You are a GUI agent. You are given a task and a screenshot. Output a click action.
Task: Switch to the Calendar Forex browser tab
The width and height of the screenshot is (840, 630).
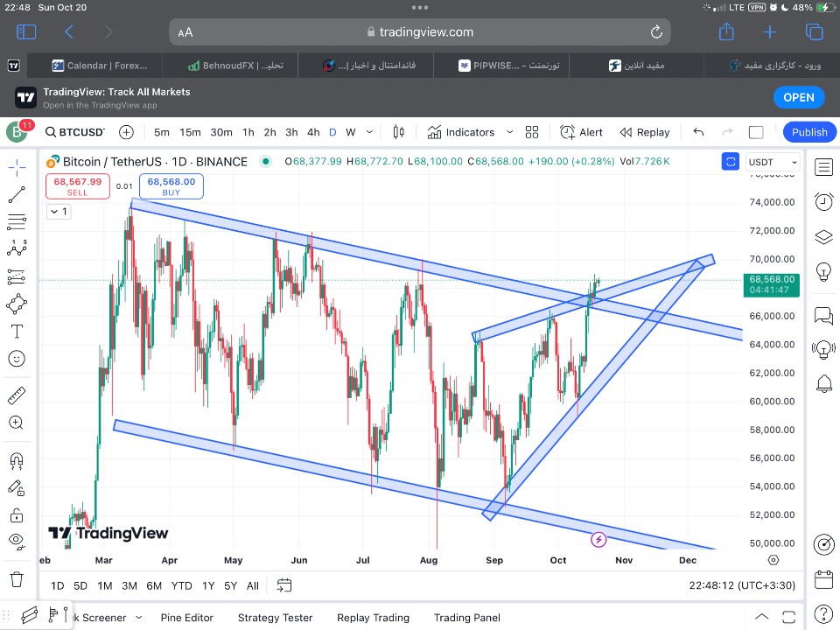click(99, 66)
